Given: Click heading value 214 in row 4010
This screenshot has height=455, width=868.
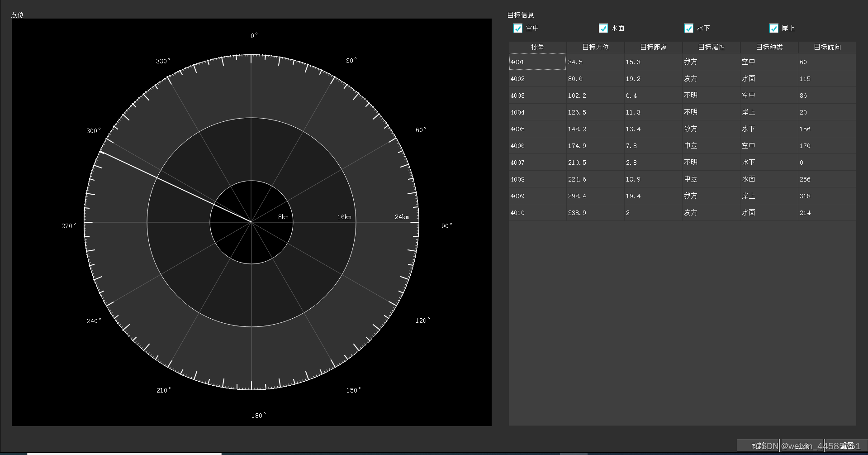Looking at the screenshot, I should (x=827, y=213).
